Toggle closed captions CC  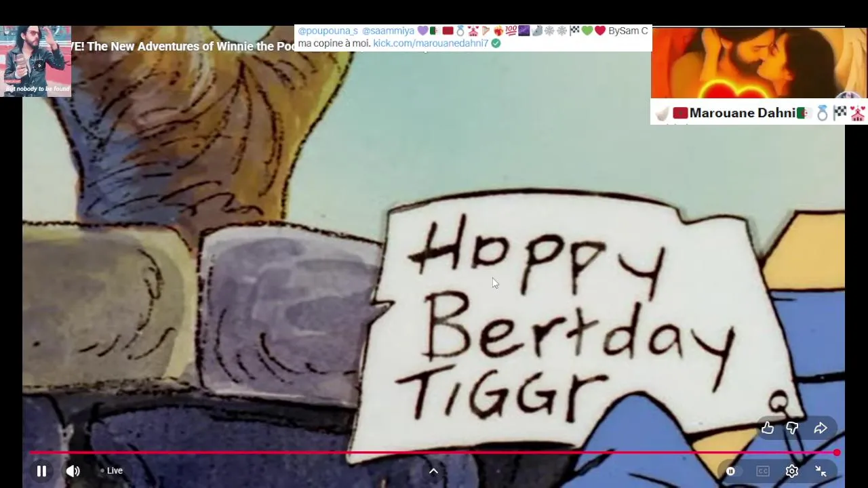(763, 471)
